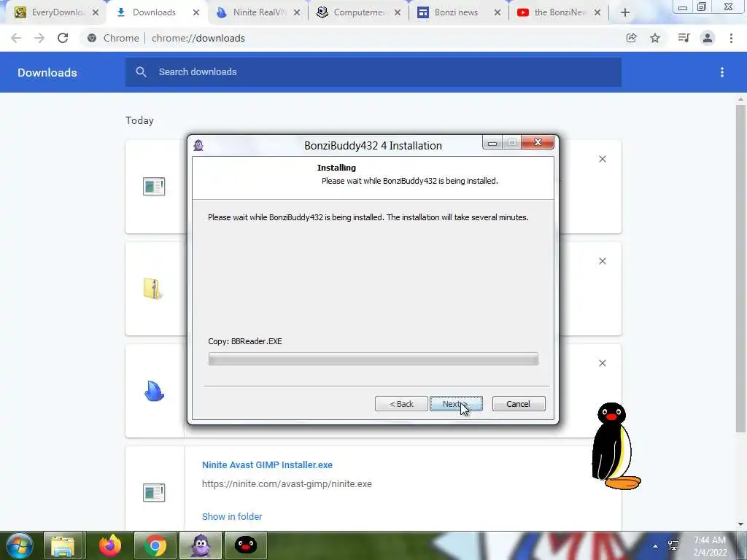The image size is (747, 560).
Task: Click the zip folder file icon
Action: [152, 289]
